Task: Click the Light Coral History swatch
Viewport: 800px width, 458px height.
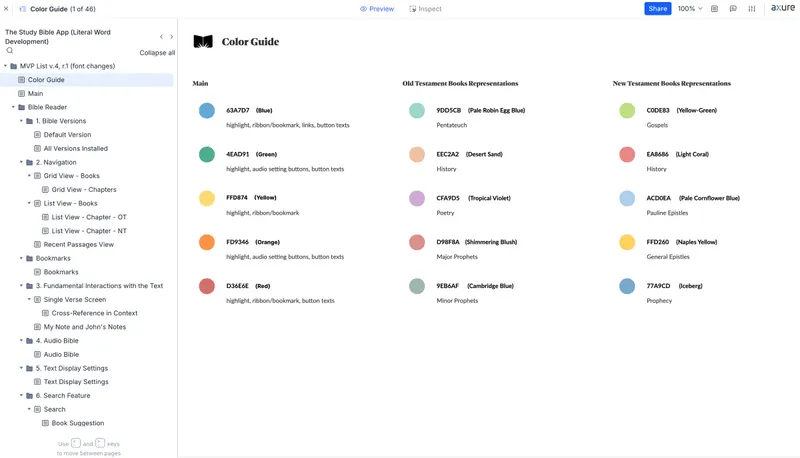Action: (x=627, y=154)
